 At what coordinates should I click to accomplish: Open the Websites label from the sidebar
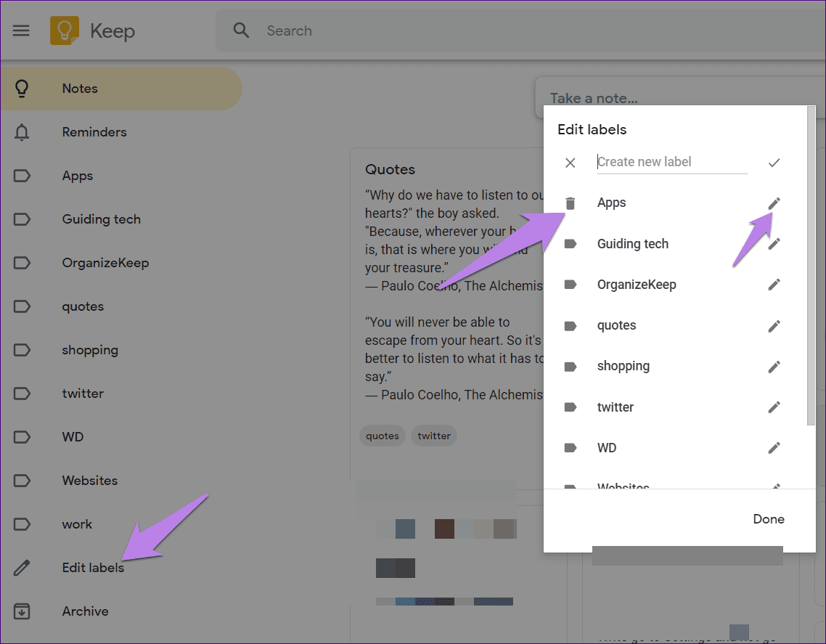coord(89,480)
